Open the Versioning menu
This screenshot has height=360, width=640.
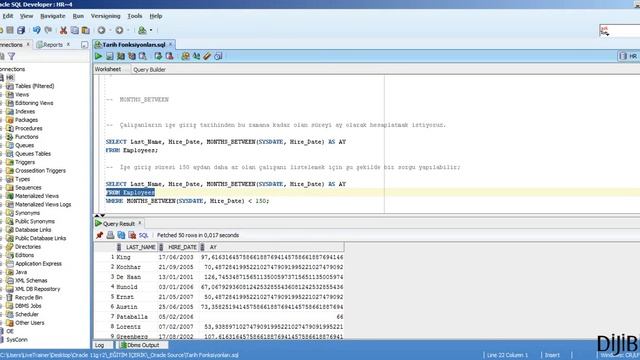[105, 16]
